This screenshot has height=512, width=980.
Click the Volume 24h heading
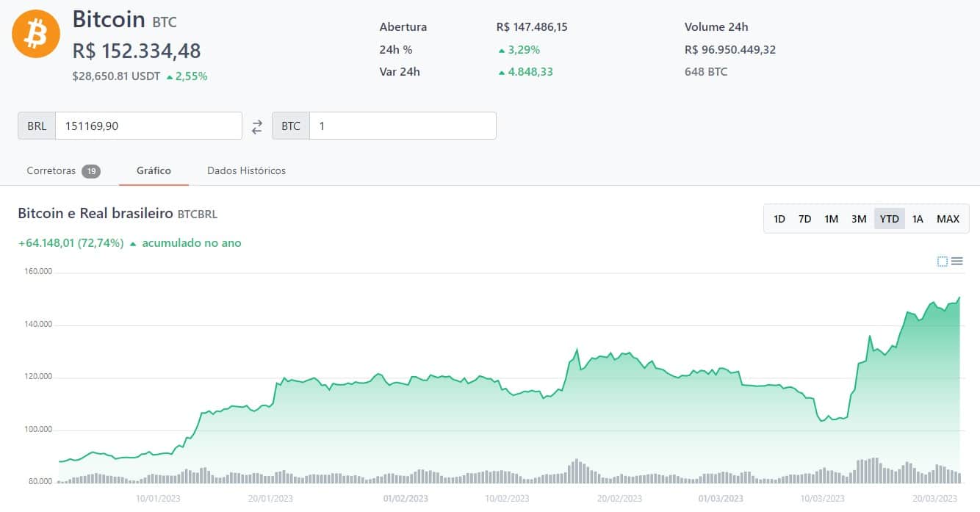(x=716, y=27)
